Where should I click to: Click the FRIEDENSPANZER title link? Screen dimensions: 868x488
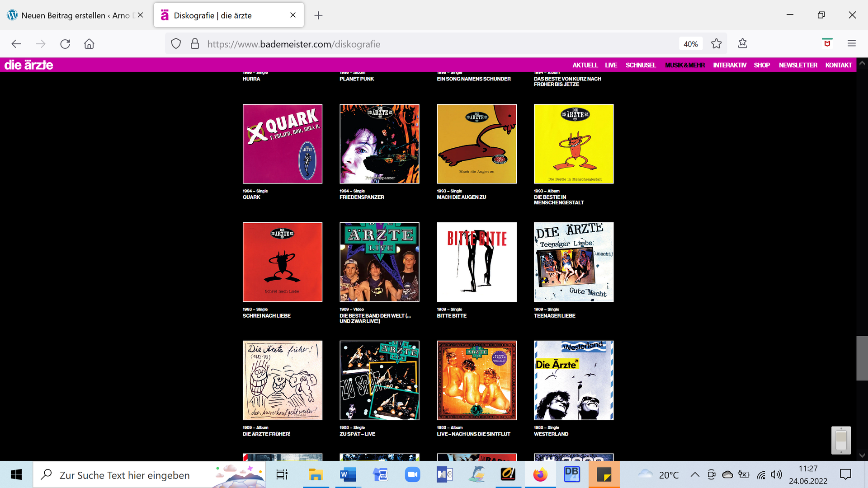362,197
